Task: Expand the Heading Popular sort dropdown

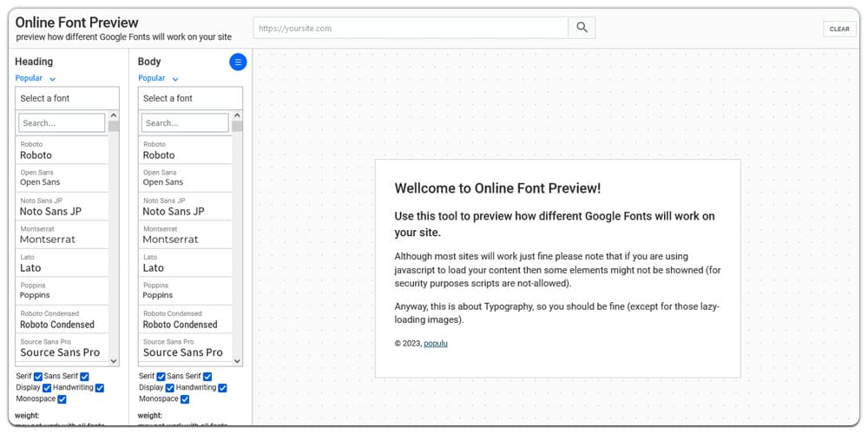Action: click(x=36, y=79)
